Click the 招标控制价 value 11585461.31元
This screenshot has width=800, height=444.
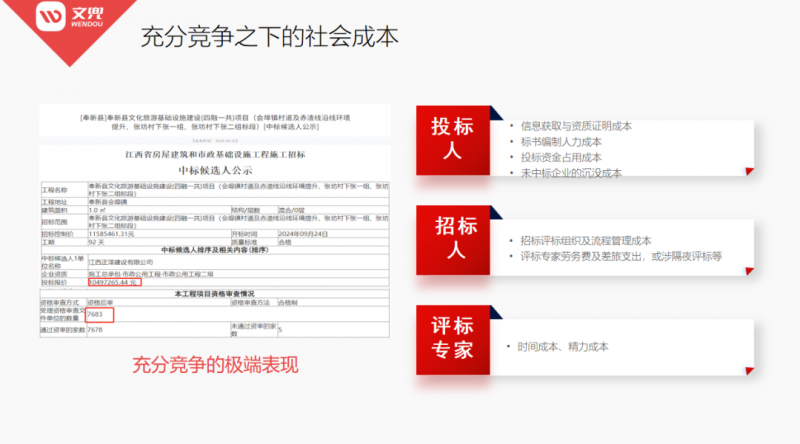point(111,234)
